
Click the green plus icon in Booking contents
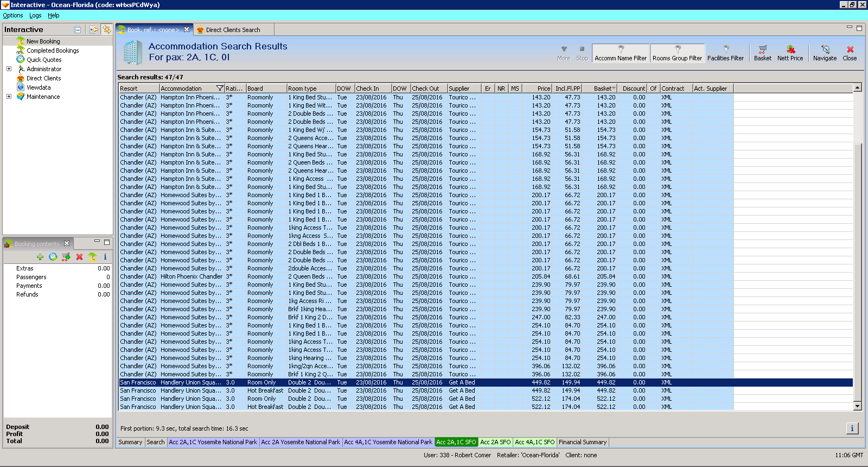pos(40,257)
